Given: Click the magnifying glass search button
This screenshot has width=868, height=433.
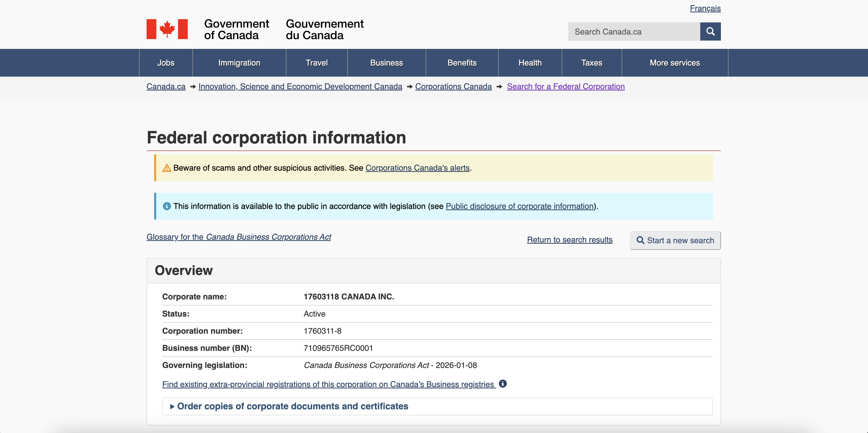Looking at the screenshot, I should [710, 31].
